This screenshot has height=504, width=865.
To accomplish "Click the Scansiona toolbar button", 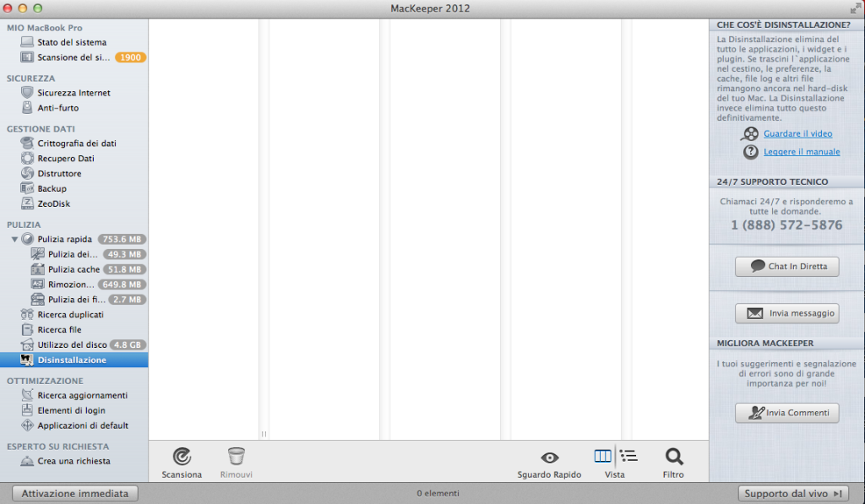I will tap(182, 463).
